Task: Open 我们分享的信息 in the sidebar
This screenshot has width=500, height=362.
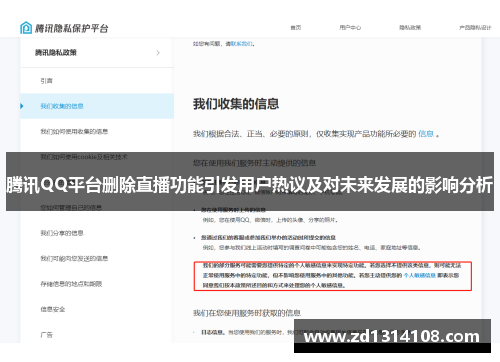Action: coord(62,233)
